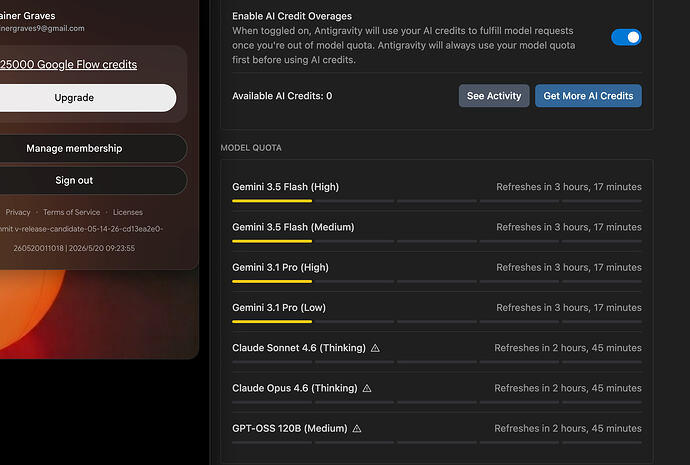Click the Claude Sonnet 4.6 (Thinking) quota bar

click(437, 362)
